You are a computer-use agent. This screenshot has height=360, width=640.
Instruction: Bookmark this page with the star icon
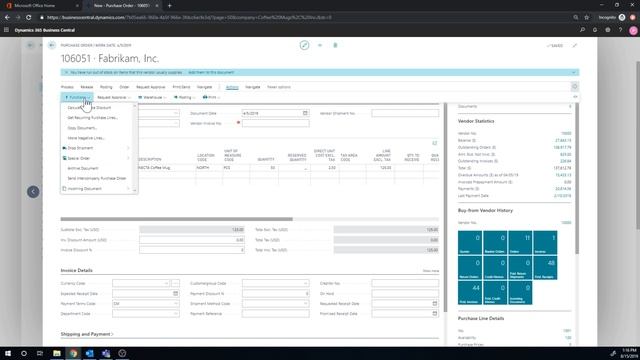(x=587, y=17)
